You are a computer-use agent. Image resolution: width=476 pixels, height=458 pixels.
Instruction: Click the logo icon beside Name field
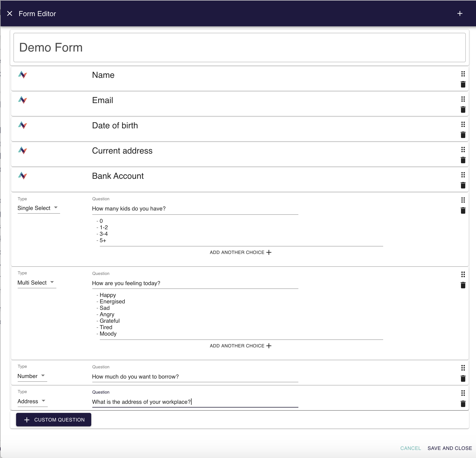coord(23,75)
